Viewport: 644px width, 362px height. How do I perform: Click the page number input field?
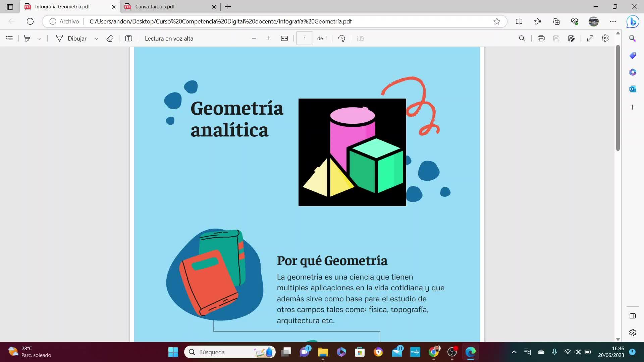305,39
